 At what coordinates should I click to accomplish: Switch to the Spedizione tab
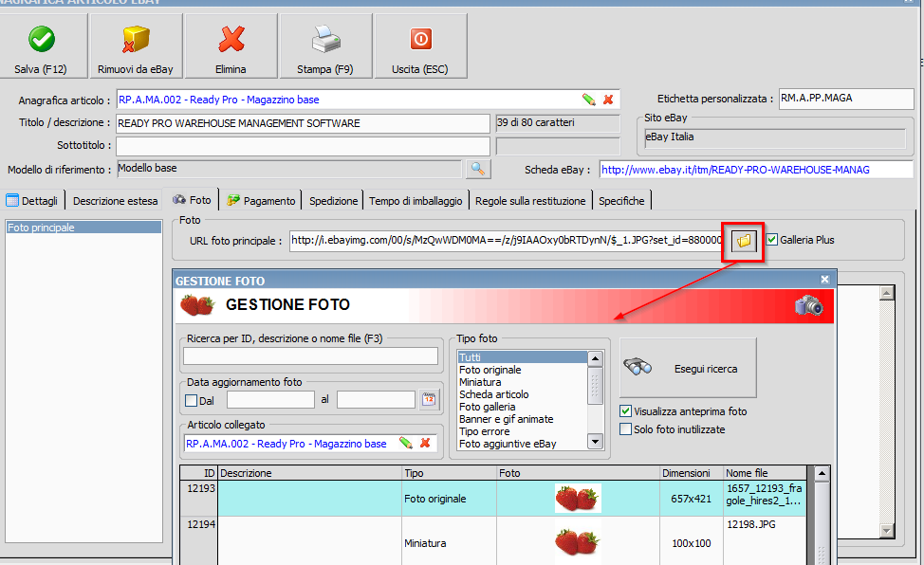333,201
